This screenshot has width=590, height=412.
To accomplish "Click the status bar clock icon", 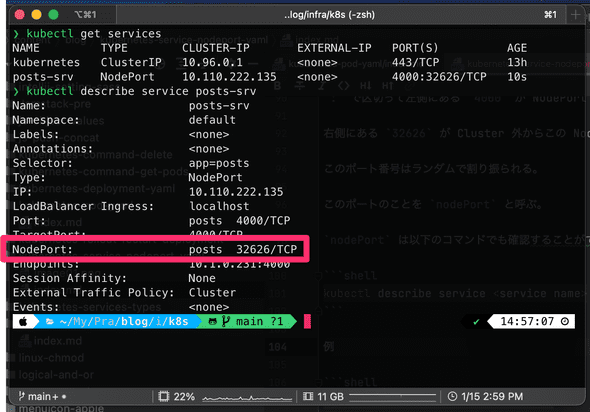I will coord(452,396).
